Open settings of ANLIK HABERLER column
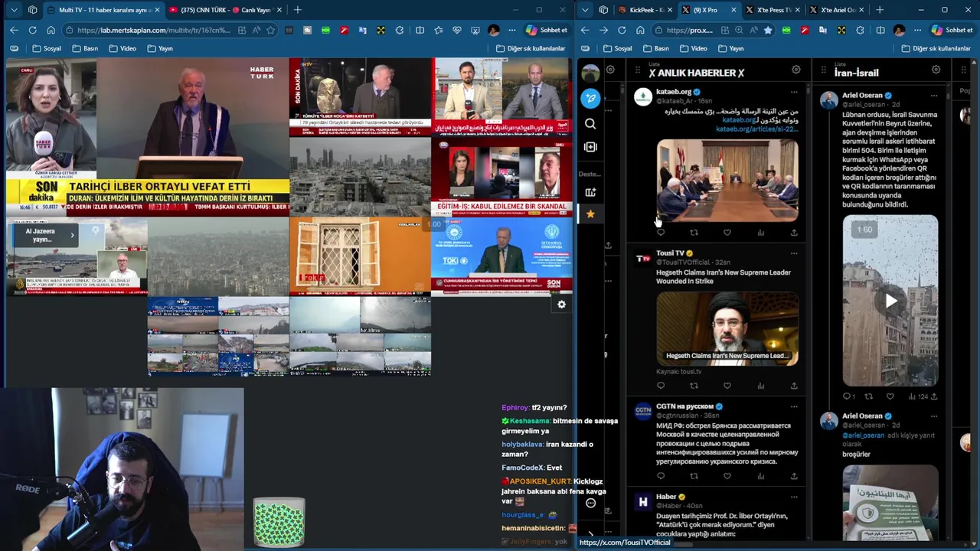The height and width of the screenshot is (551, 980). [796, 70]
